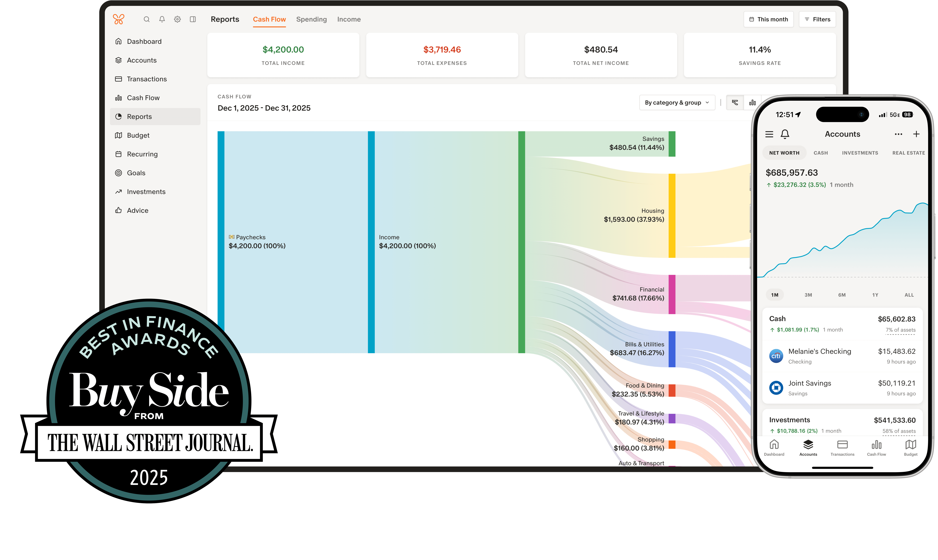Click the Cash Flow bar chart sidebar icon
Screen dimensions: 938x560
[x=119, y=98]
